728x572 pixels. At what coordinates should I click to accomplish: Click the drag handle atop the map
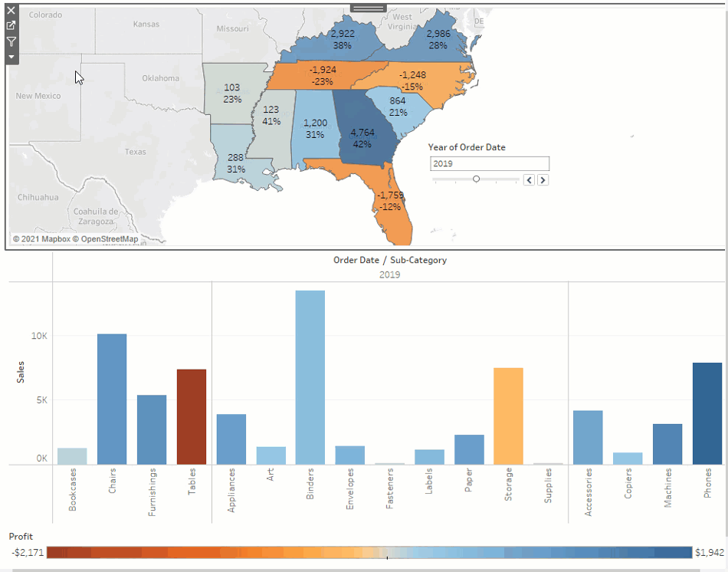(369, 8)
